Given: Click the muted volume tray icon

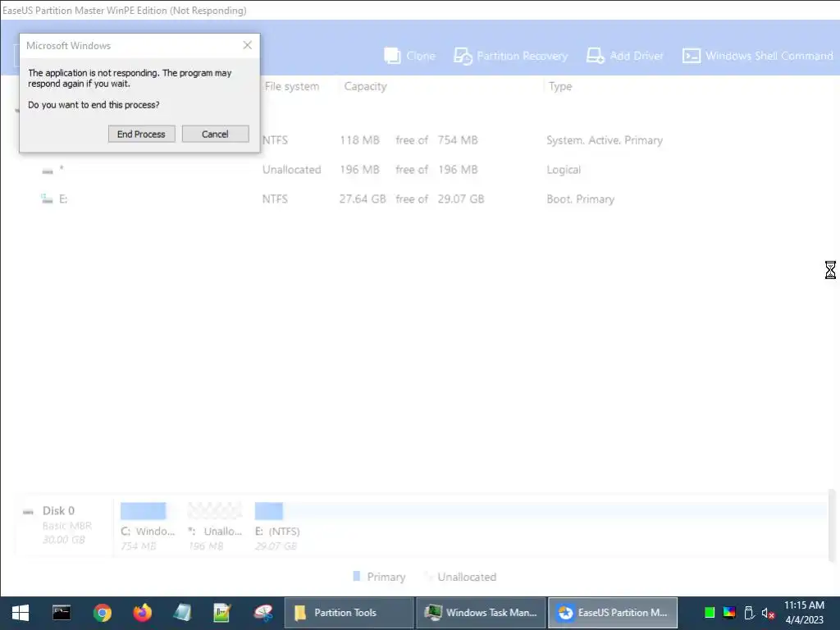Looking at the screenshot, I should [x=768, y=613].
